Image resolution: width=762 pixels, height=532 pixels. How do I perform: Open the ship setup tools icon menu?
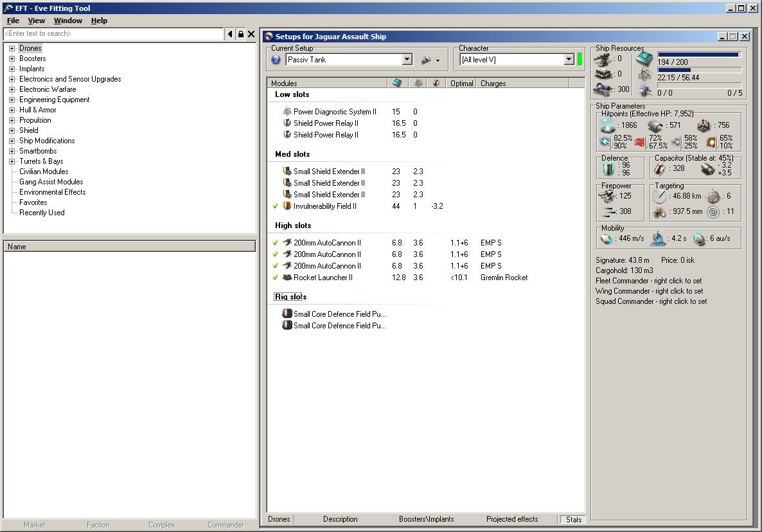430,60
